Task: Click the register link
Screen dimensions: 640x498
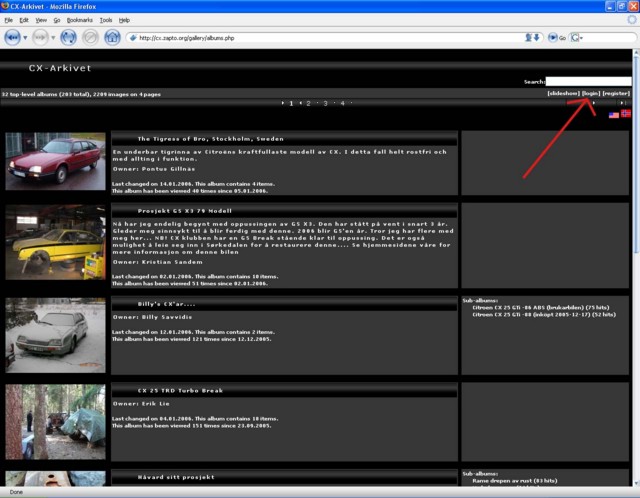Action: (x=616, y=93)
